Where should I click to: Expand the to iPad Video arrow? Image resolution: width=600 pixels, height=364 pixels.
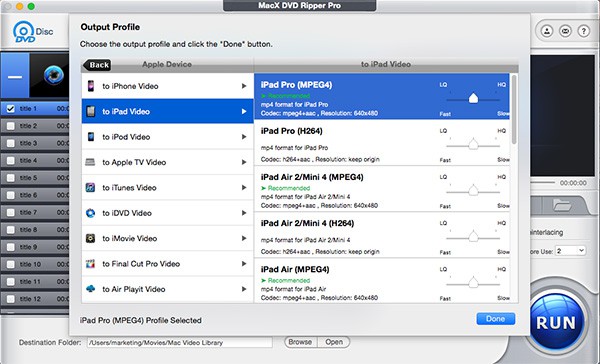click(244, 111)
